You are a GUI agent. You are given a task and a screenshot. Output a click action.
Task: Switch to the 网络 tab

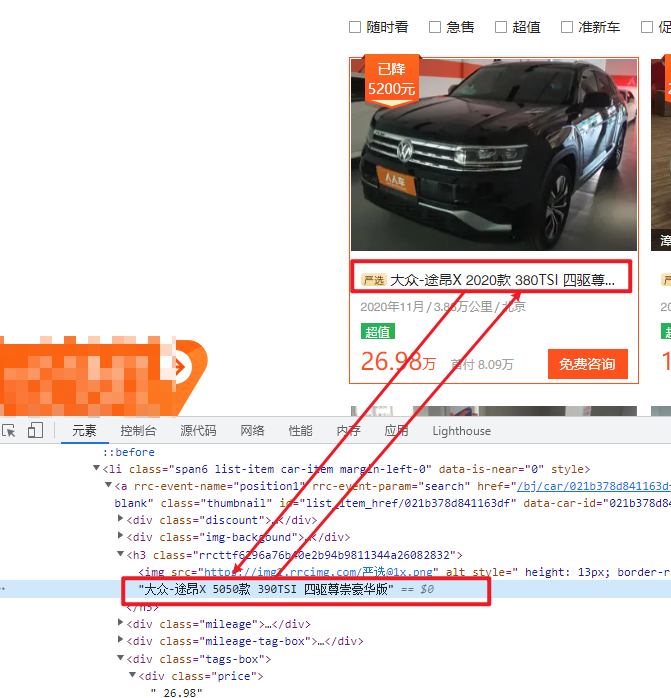click(x=252, y=430)
